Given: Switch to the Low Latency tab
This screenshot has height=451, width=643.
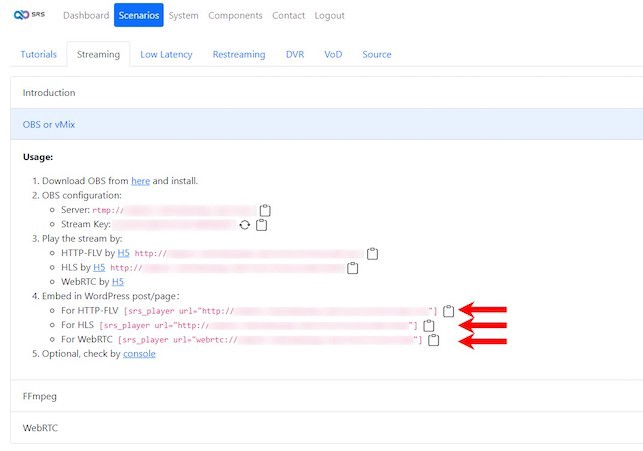Looking at the screenshot, I should point(167,54).
